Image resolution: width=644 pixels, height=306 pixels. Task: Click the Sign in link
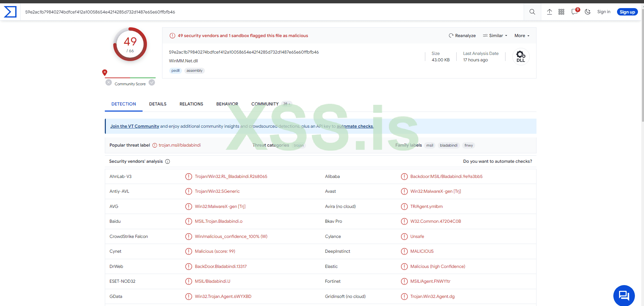(x=604, y=12)
